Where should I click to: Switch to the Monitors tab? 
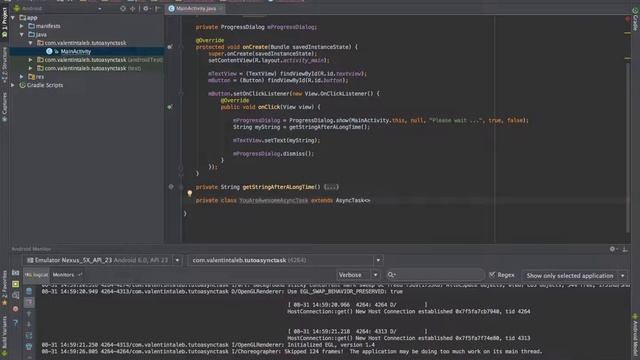[67, 275]
